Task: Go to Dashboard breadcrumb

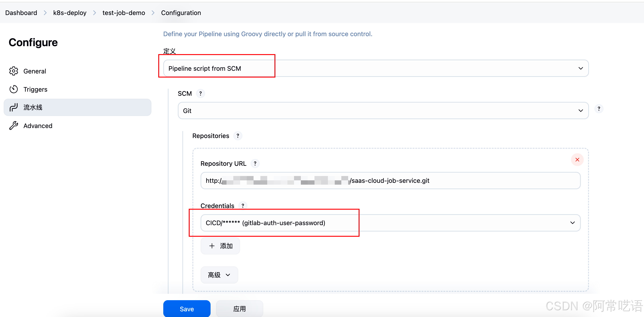Action: (21, 13)
